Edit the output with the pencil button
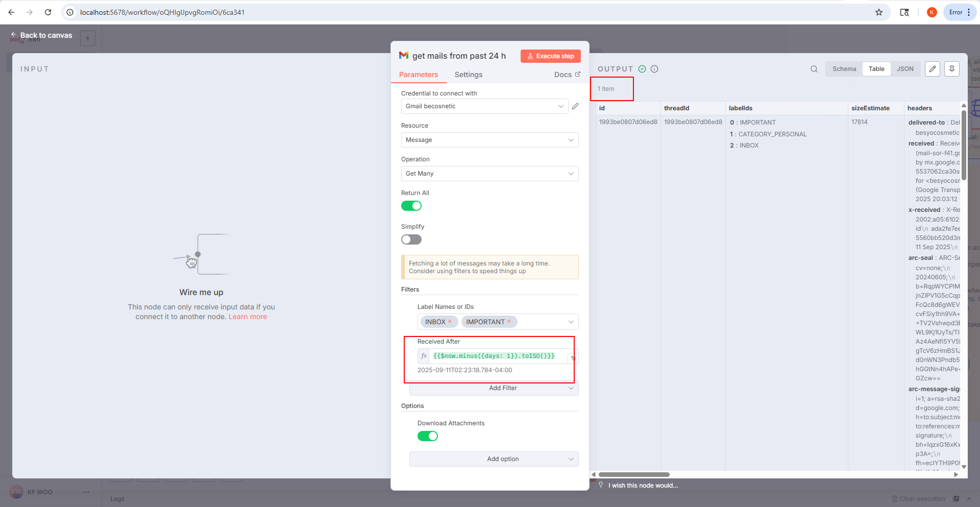Viewport: 980px width, 507px height. click(933, 69)
